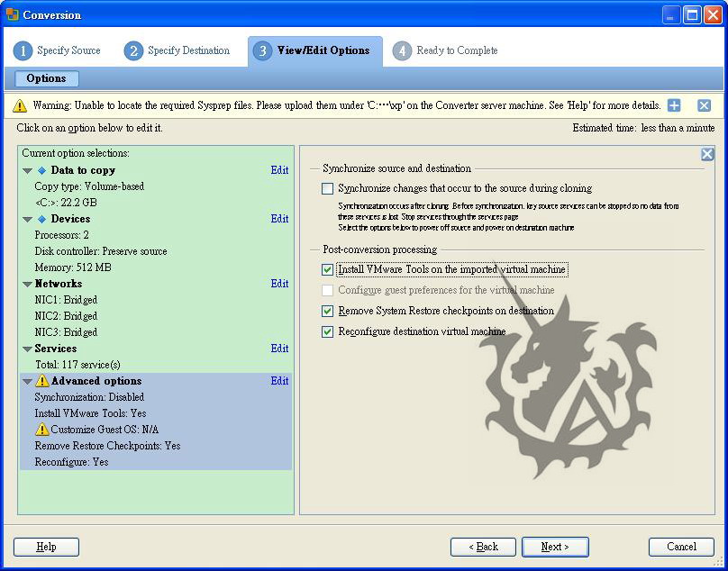Select Disk controller: Preserve source entry
This screenshot has width=728, height=571.
[101, 251]
